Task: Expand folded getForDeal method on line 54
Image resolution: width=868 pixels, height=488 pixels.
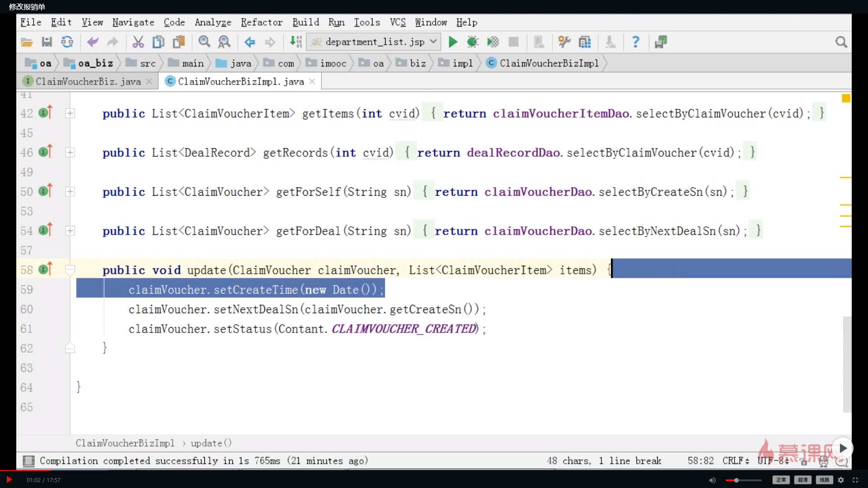Action: [x=70, y=231]
